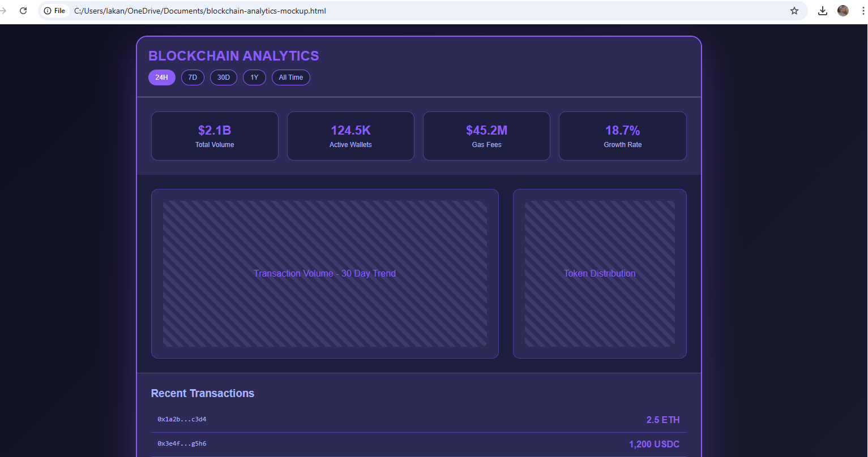Switch to the 7D time range

193,77
